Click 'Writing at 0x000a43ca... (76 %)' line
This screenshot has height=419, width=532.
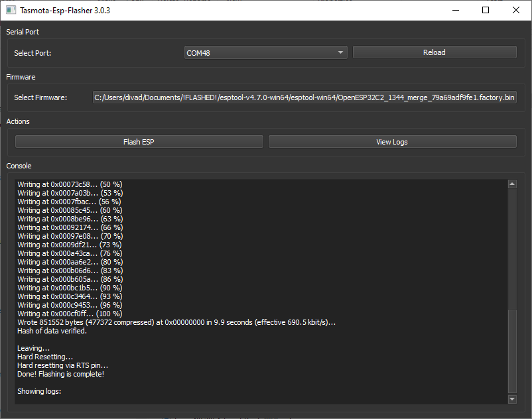pyautogui.click(x=70, y=253)
